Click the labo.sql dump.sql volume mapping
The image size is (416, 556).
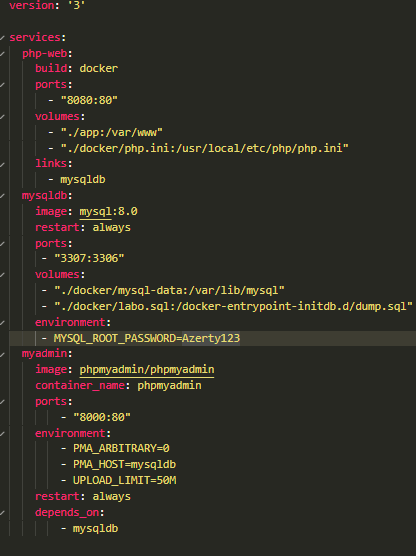233,306
